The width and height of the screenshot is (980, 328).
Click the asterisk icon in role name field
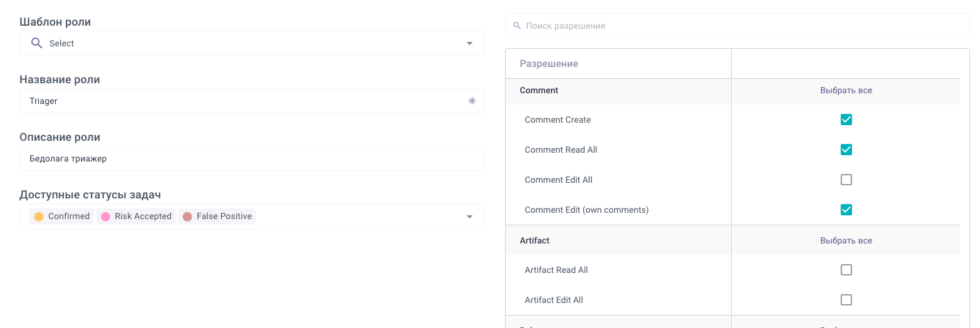[472, 101]
